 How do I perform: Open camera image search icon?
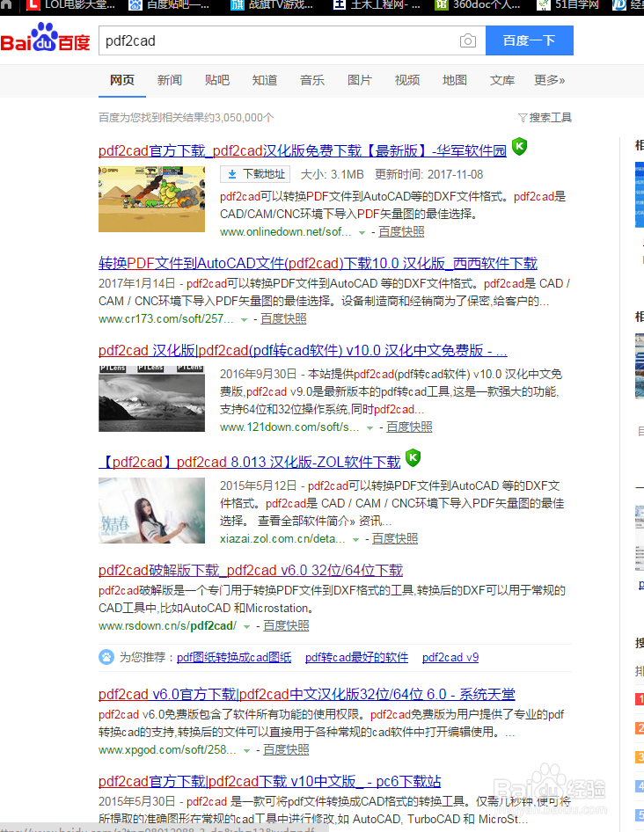tap(468, 40)
